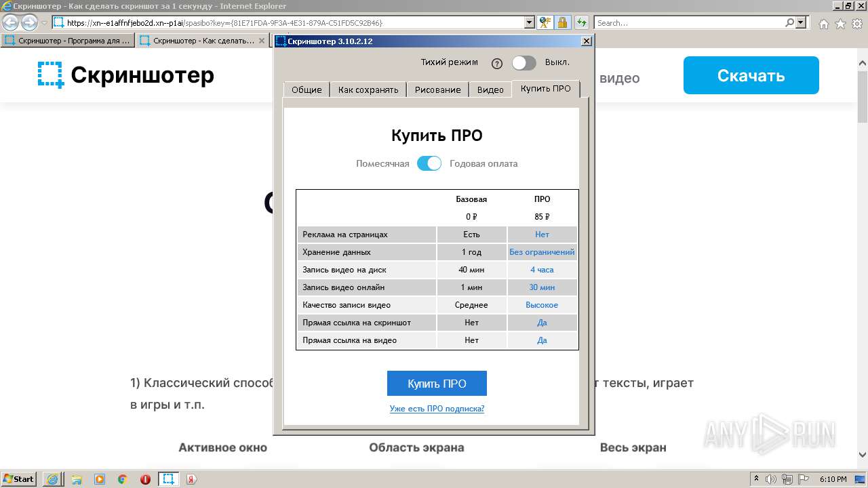This screenshot has height=488, width=868.
Task: Click the Скриншотер logo icon on webpage
Action: (51, 75)
